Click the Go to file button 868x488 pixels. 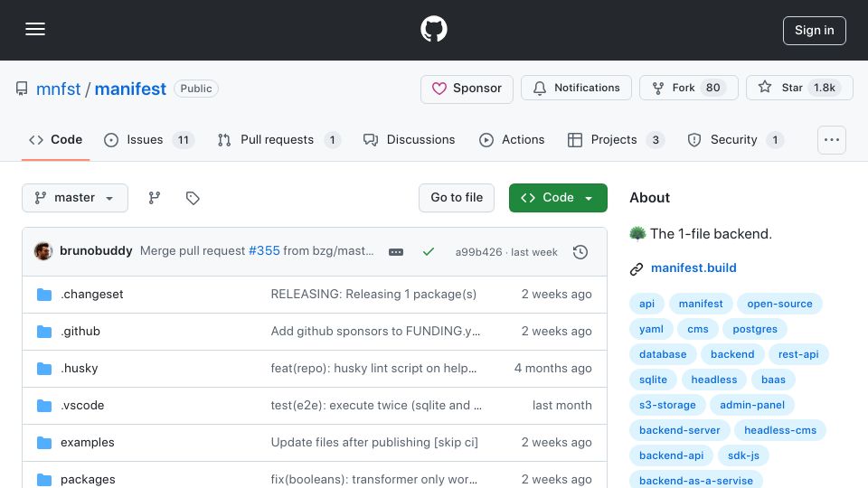(456, 198)
